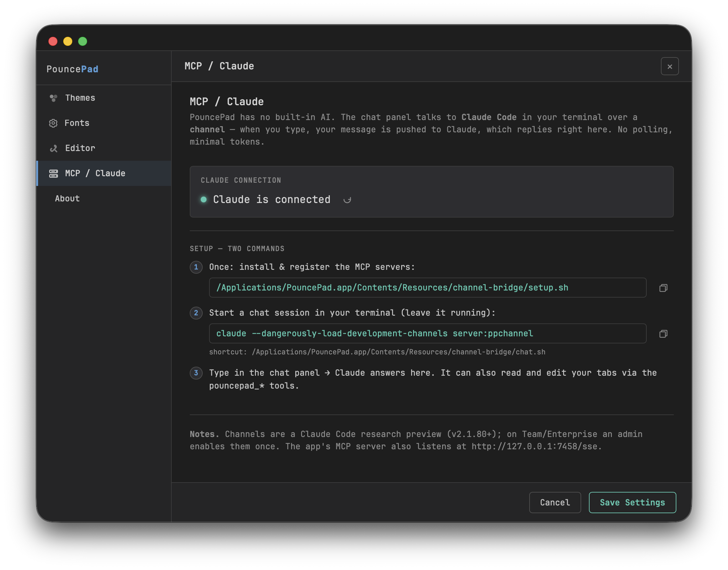Image resolution: width=728 pixels, height=570 pixels.
Task: Click the Cancel button
Action: tap(555, 502)
